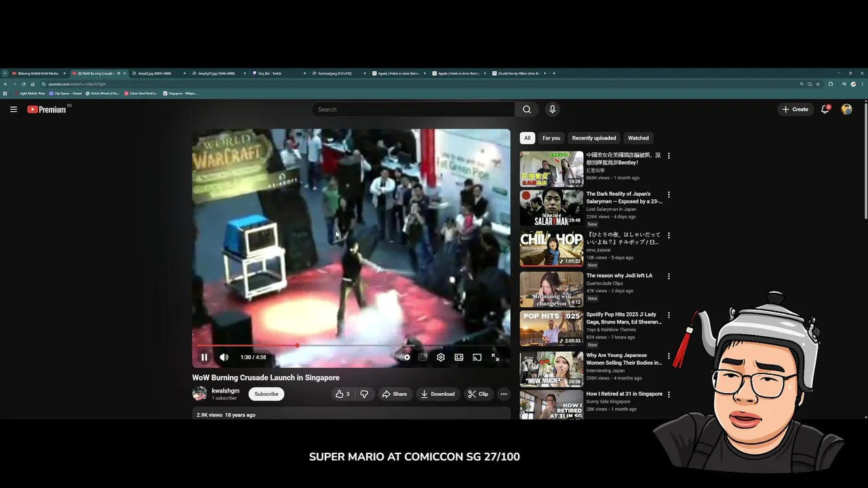The width and height of the screenshot is (868, 488).
Task: Open Clip Queue bookmark
Action: coord(65,94)
